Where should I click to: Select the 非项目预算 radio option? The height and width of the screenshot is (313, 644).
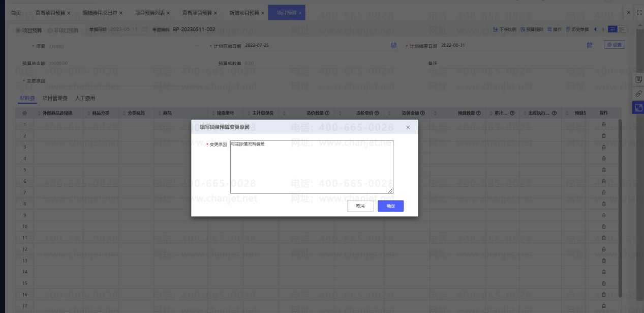pos(64,30)
